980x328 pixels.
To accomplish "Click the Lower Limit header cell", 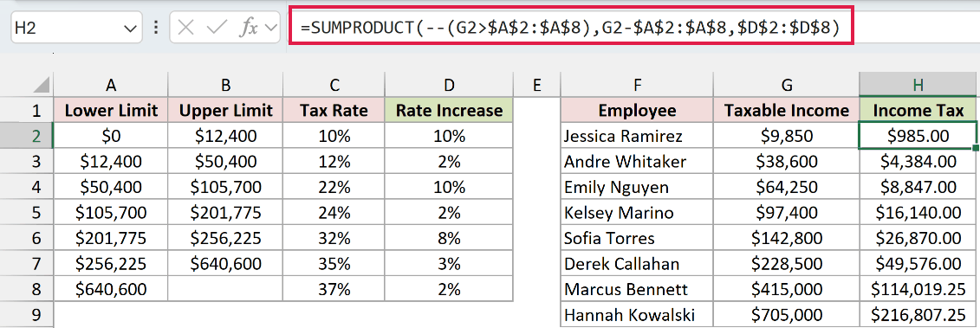I will [x=111, y=111].
